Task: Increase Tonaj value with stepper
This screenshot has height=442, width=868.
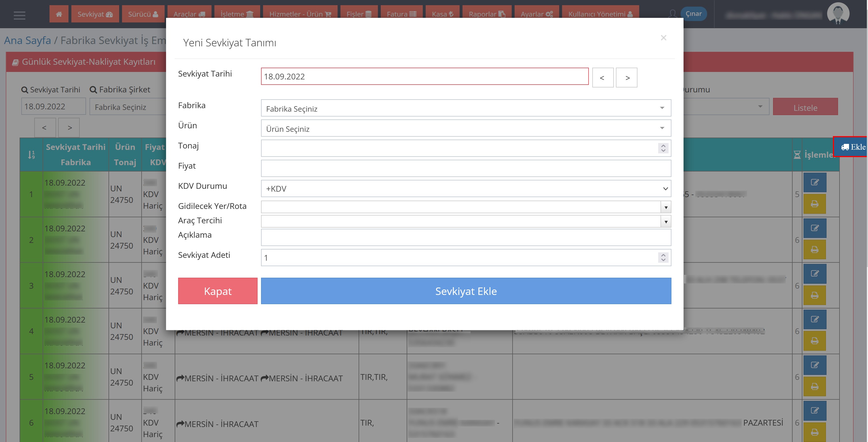Action: [x=663, y=146]
